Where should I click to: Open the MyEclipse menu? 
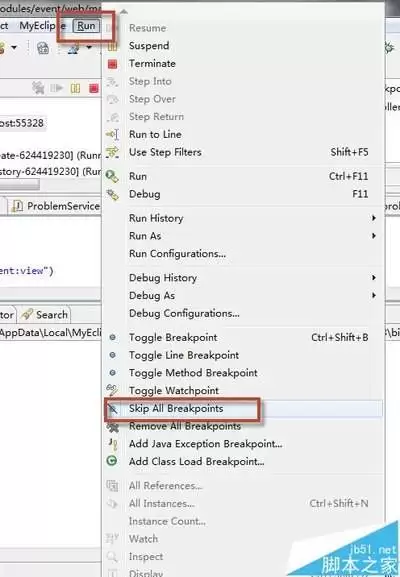point(43,26)
